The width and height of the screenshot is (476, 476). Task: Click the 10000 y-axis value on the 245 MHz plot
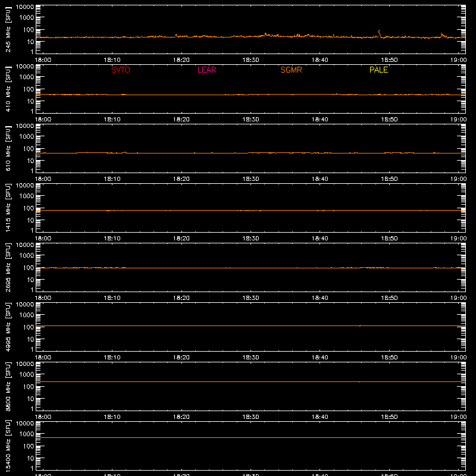click(25, 7)
